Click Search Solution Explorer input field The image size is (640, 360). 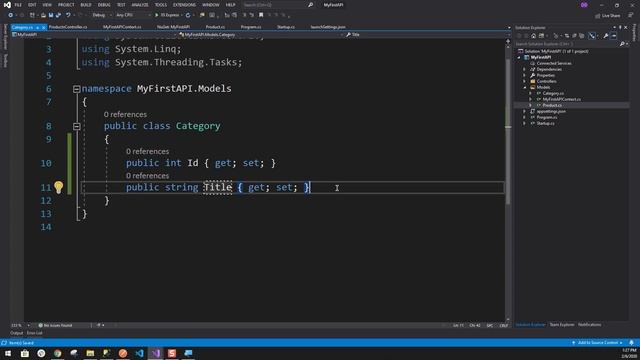click(x=567, y=44)
